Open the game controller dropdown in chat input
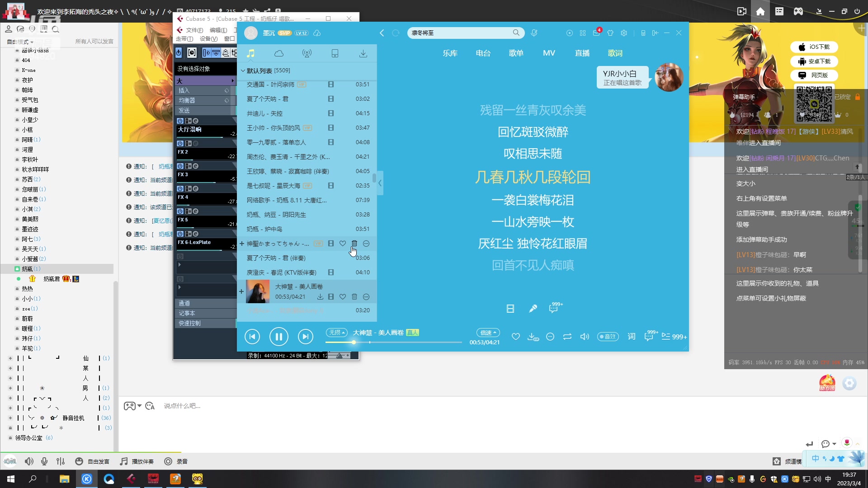The image size is (868, 488). pyautogui.click(x=133, y=406)
